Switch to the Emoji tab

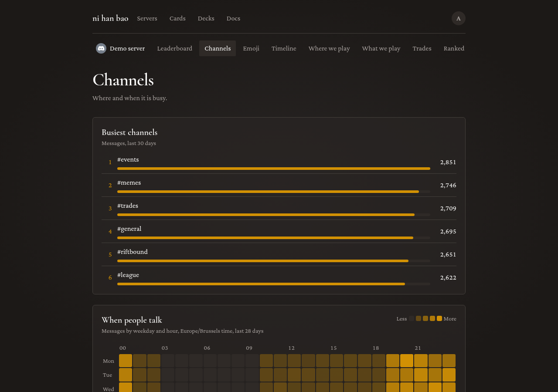[251, 48]
